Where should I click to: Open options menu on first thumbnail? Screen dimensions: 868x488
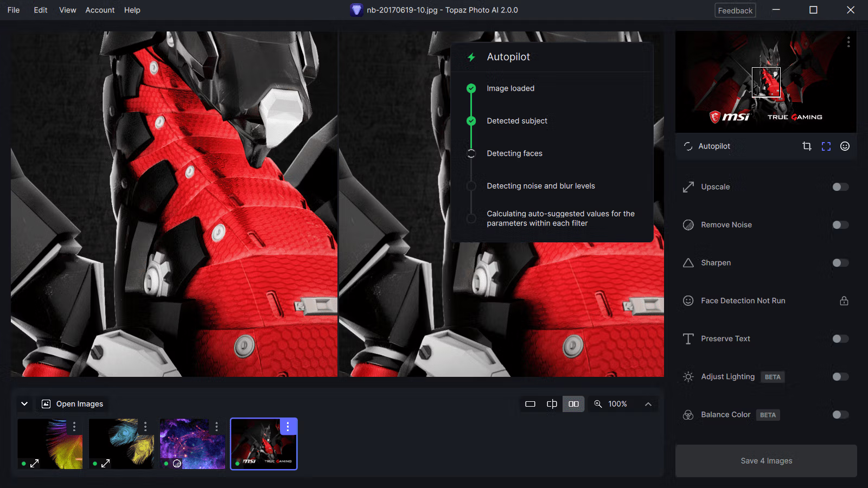tap(74, 427)
